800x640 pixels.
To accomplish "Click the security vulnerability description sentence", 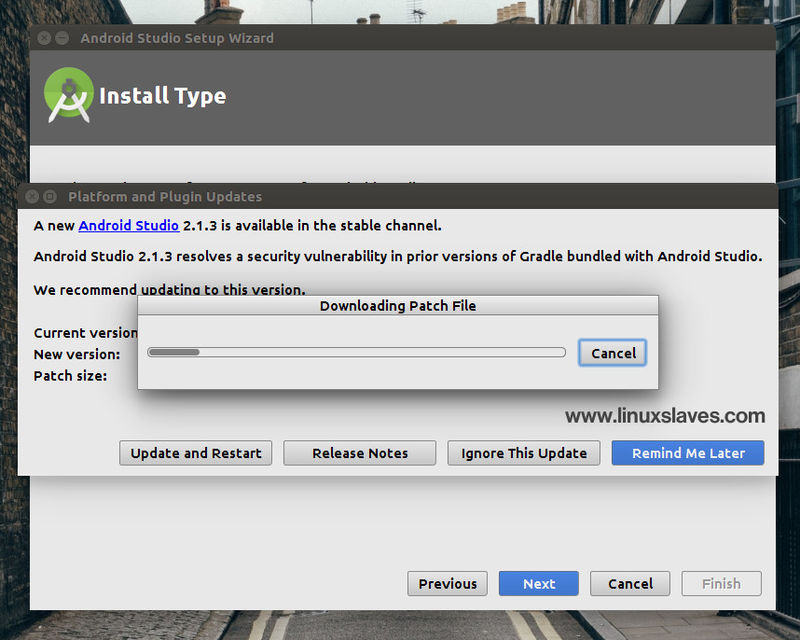I will click(x=398, y=256).
